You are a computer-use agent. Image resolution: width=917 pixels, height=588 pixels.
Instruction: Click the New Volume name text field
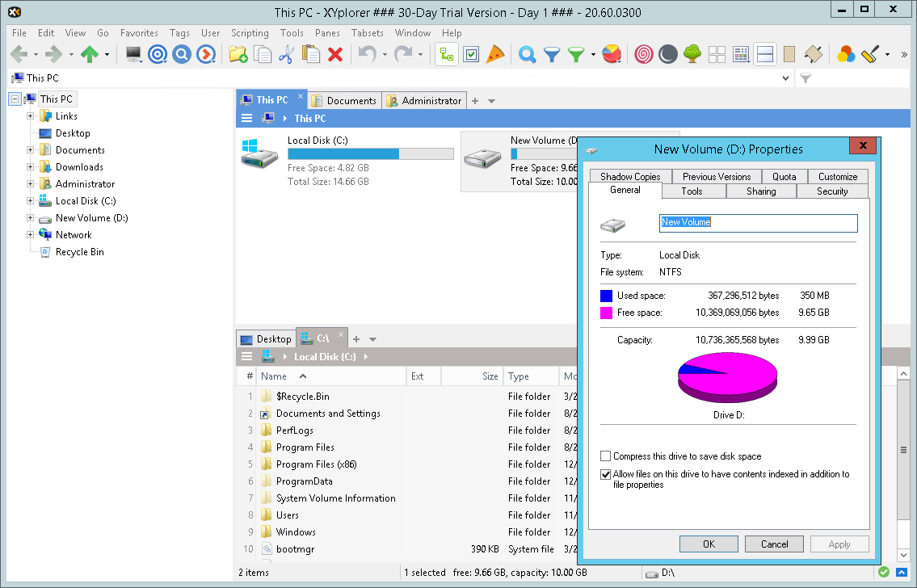point(759,223)
